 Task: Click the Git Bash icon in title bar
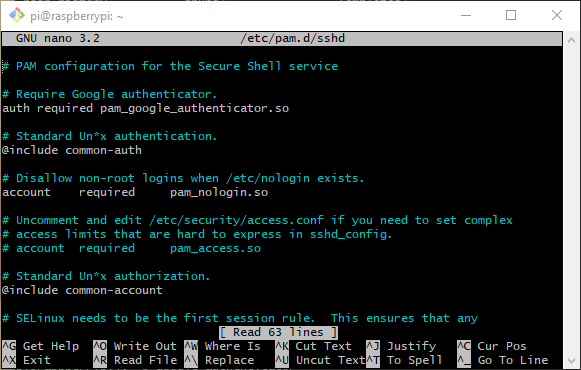17,15
